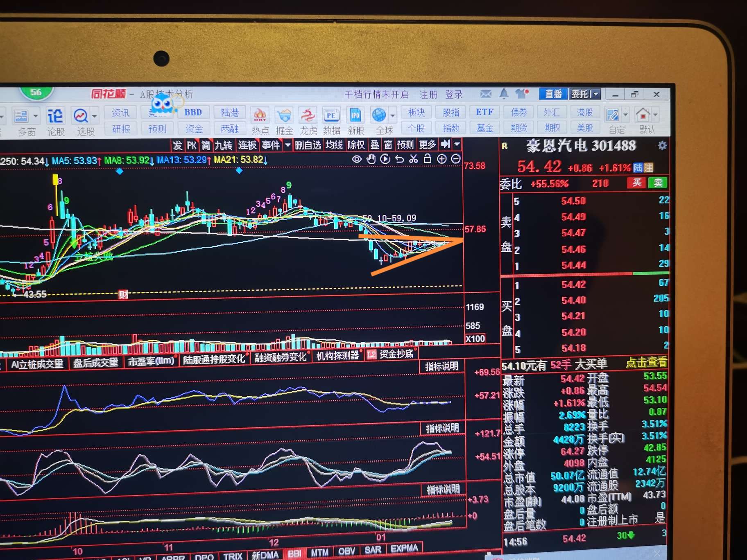This screenshot has height=560, width=747.
Task: Open the 更多 more options menu
Action: click(x=427, y=144)
